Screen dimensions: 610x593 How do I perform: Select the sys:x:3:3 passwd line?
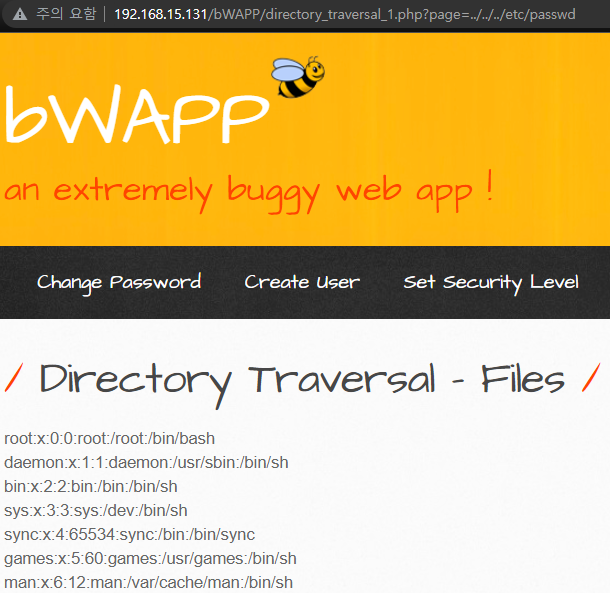coord(96,511)
